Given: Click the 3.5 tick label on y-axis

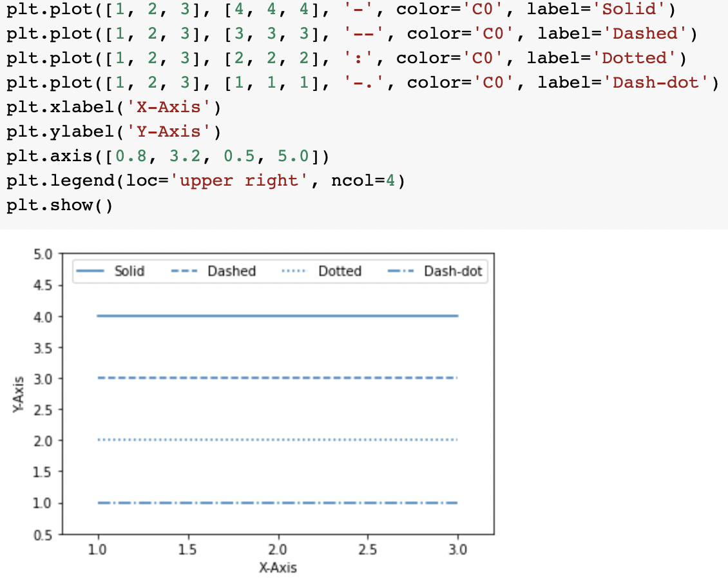Looking at the screenshot, I should coord(43,348).
